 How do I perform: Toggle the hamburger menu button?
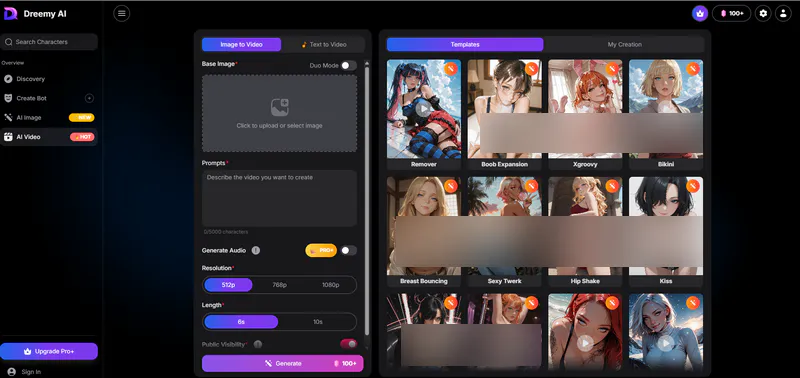click(121, 13)
